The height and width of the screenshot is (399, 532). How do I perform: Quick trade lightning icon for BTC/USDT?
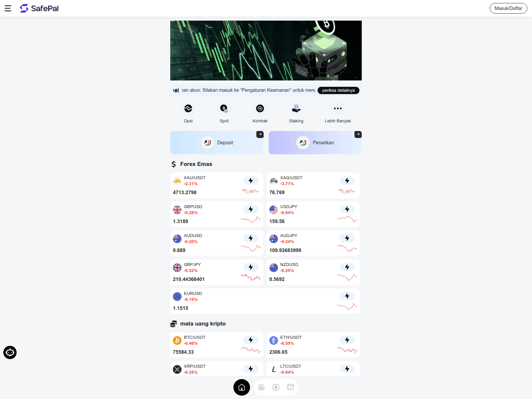coord(251,340)
